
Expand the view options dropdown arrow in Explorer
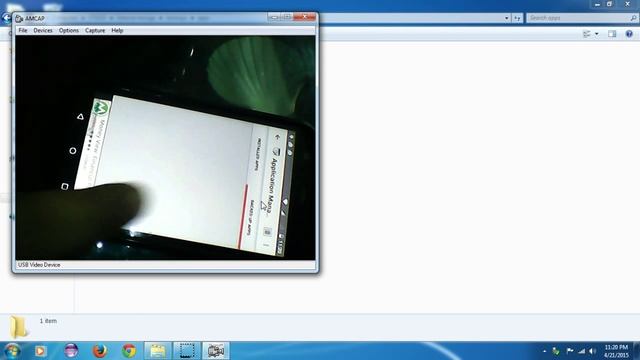pyautogui.click(x=596, y=34)
